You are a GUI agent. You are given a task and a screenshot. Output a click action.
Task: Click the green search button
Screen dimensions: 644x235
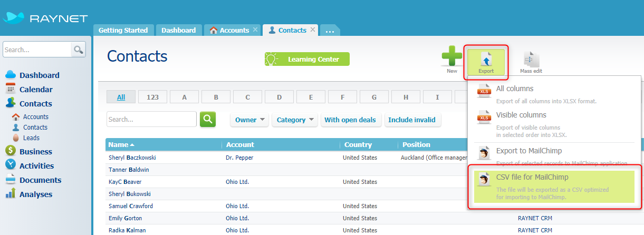[x=208, y=119]
